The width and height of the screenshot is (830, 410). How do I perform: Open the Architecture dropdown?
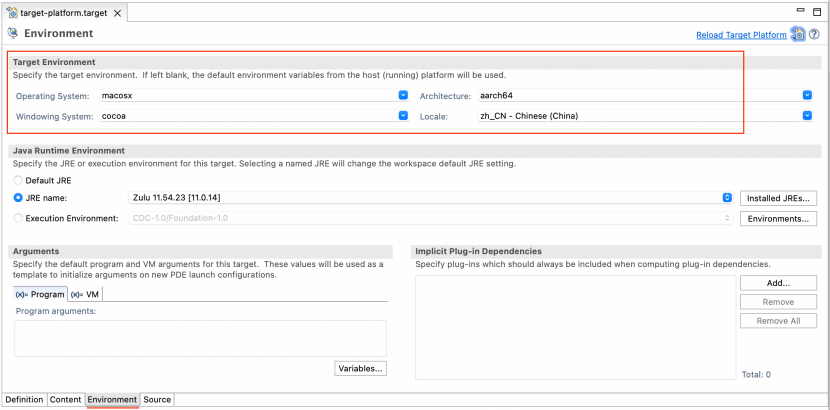point(807,95)
